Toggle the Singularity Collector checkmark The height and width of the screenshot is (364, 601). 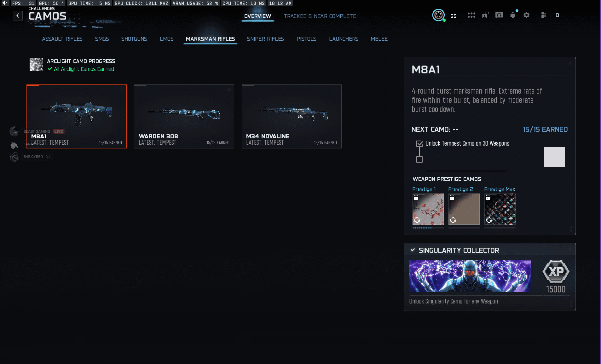413,250
